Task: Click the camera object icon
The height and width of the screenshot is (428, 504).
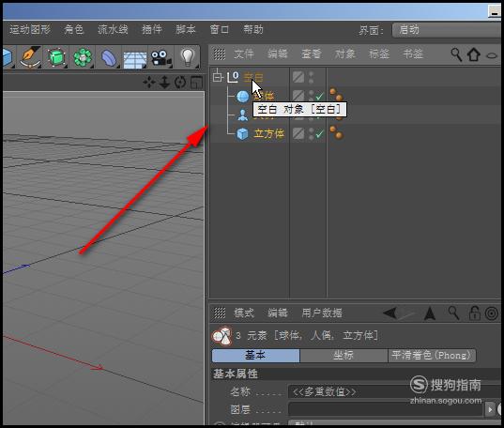Action: point(161,58)
